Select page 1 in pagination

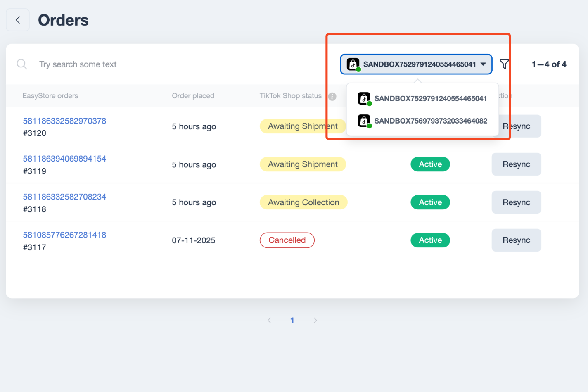292,320
